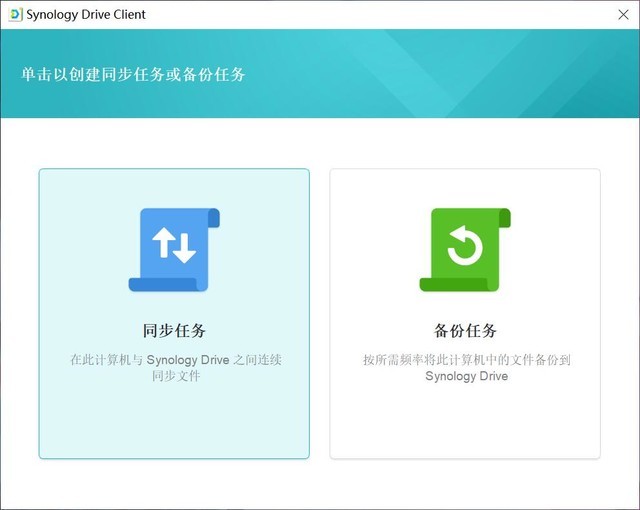This screenshot has width=640, height=510.
Task: Click the sync description text mentioning 同步文件
Action: 176,368
